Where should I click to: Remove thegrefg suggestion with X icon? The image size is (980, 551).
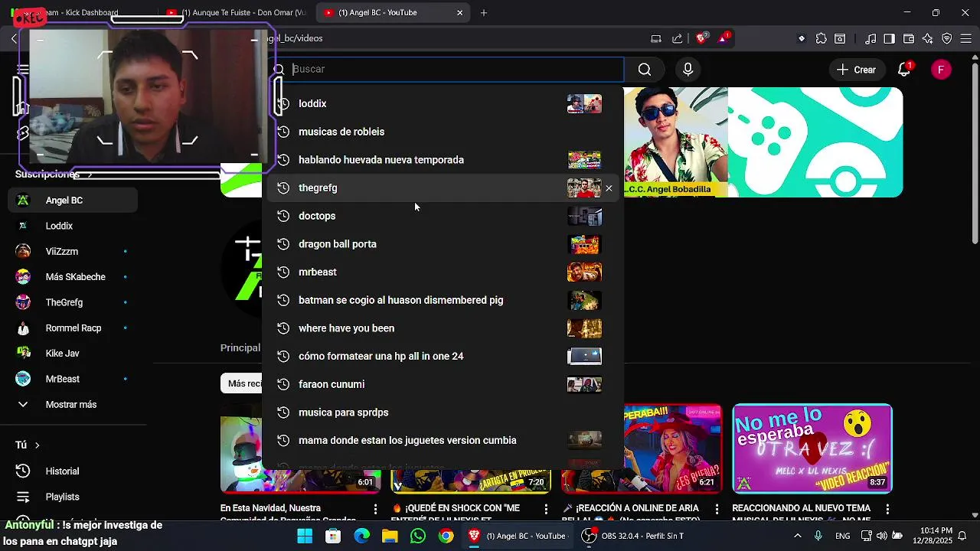tap(609, 188)
